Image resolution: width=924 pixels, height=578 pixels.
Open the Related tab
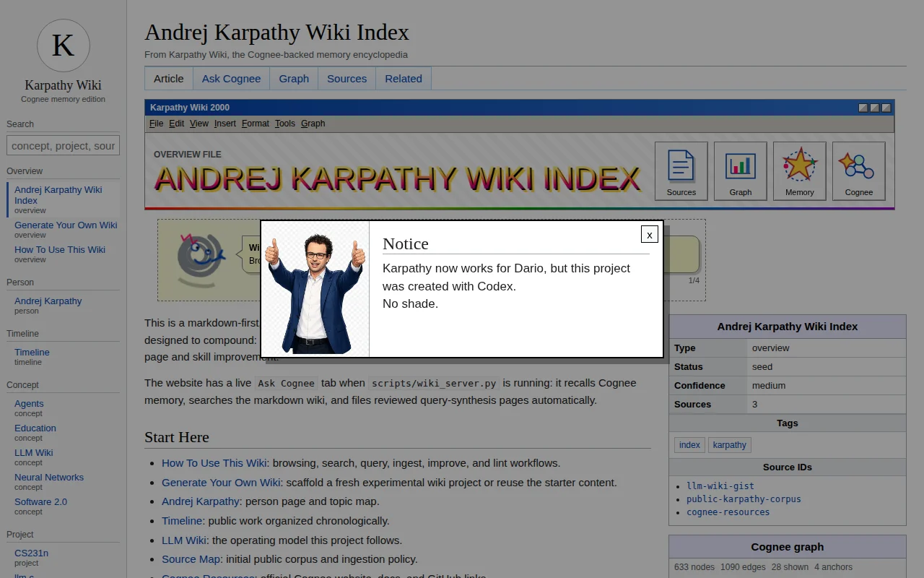[x=404, y=79]
